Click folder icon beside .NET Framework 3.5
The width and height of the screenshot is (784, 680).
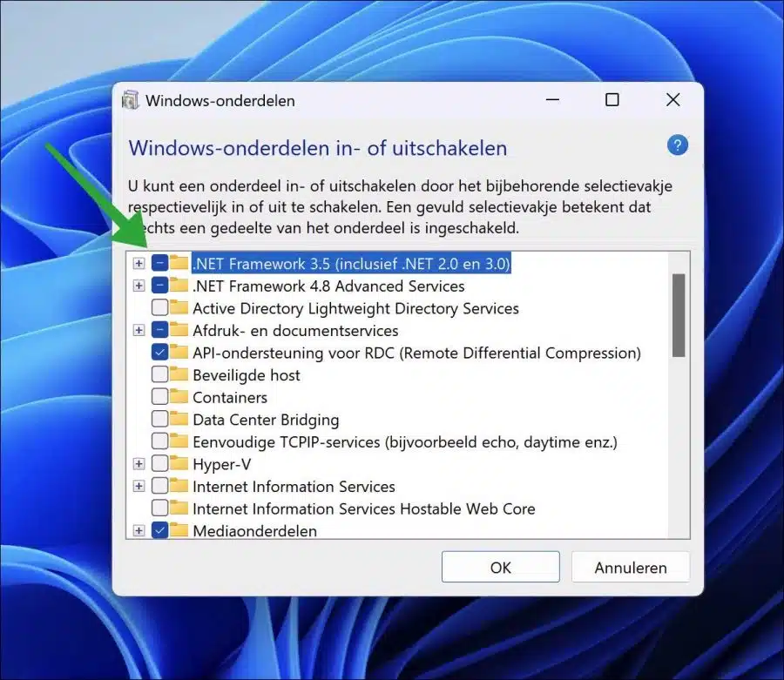(179, 263)
